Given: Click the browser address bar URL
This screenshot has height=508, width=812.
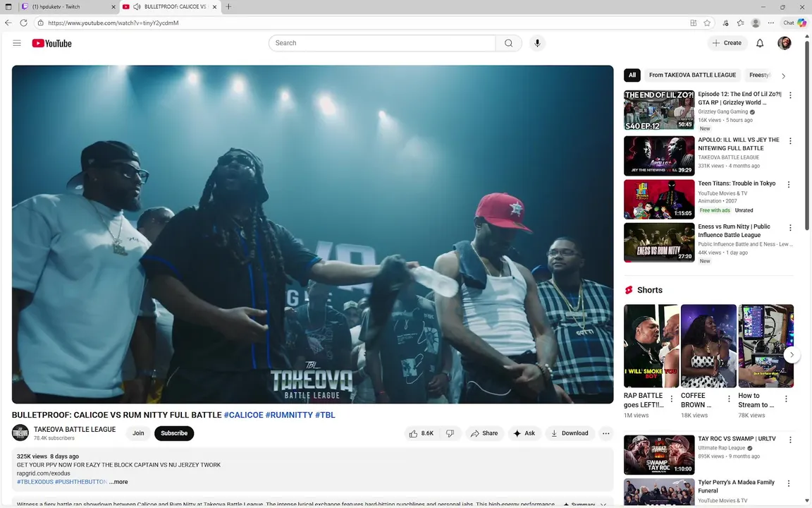Looking at the screenshot, I should point(113,23).
